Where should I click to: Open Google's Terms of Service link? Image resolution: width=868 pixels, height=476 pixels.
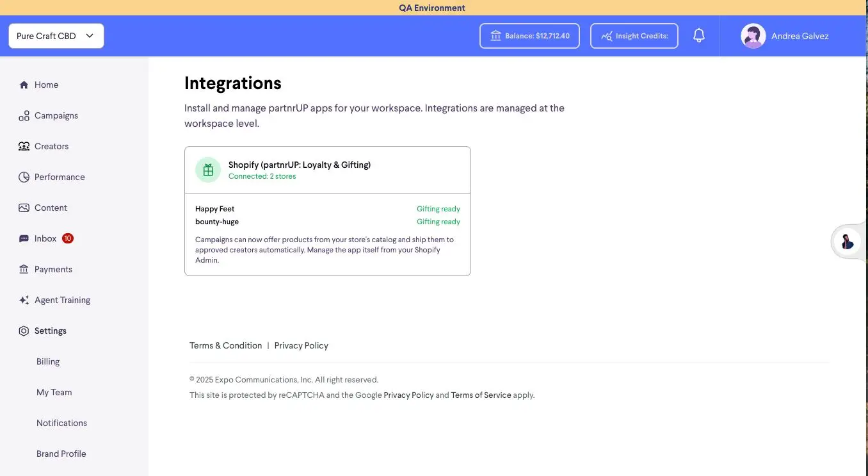click(x=481, y=395)
